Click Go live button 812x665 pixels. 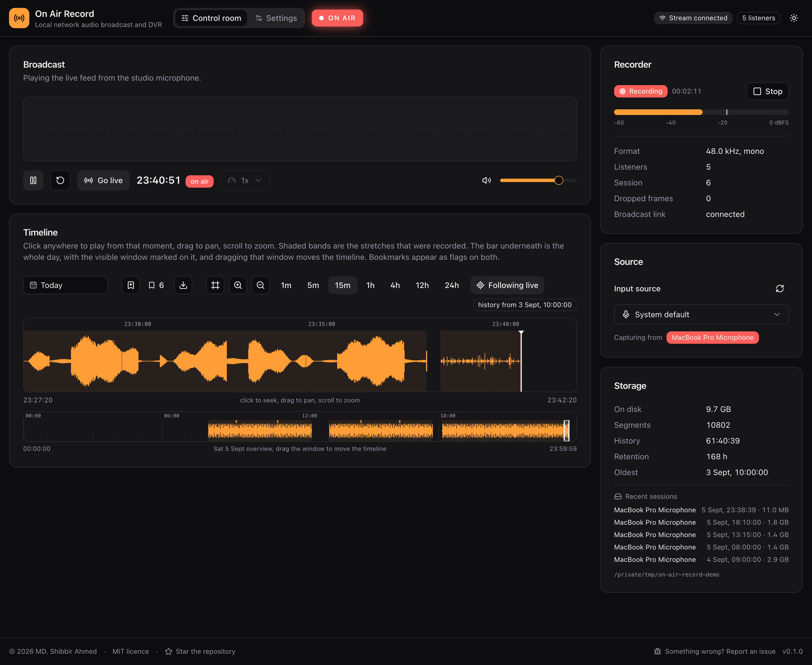(x=103, y=180)
